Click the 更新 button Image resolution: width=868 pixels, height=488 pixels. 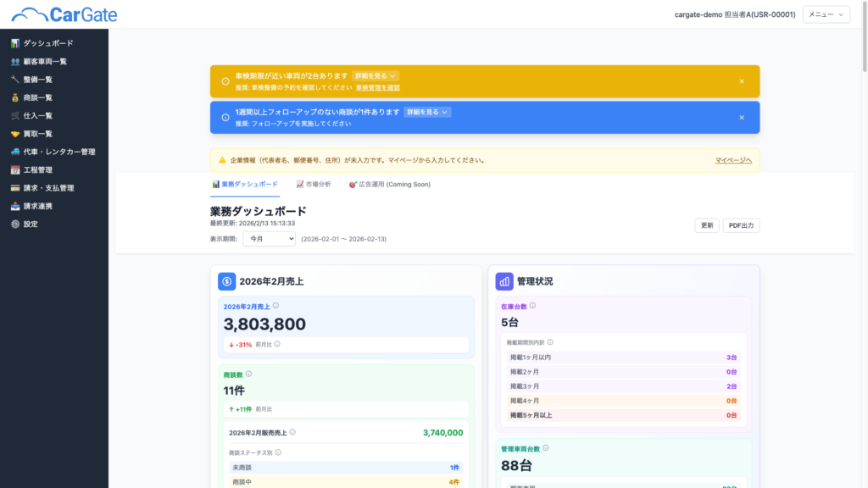(x=707, y=225)
